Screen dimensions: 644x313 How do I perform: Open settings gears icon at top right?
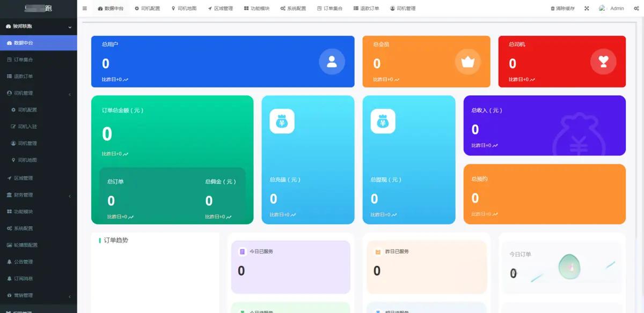click(x=635, y=9)
